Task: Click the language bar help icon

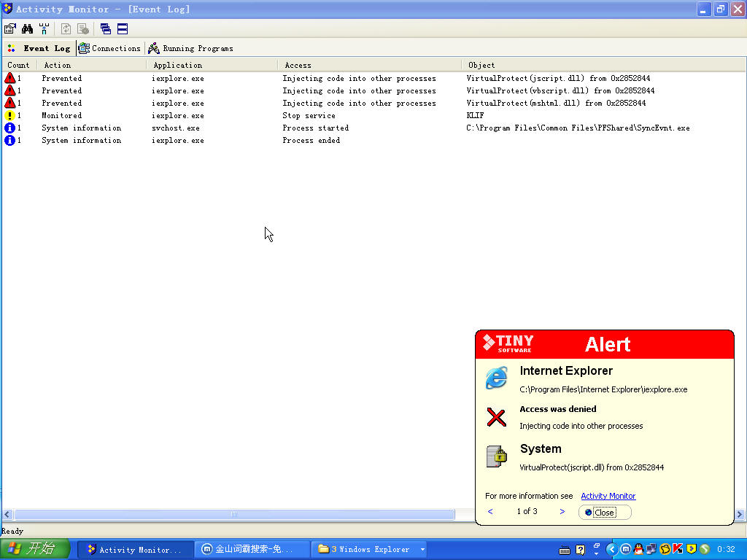Action: (580, 550)
